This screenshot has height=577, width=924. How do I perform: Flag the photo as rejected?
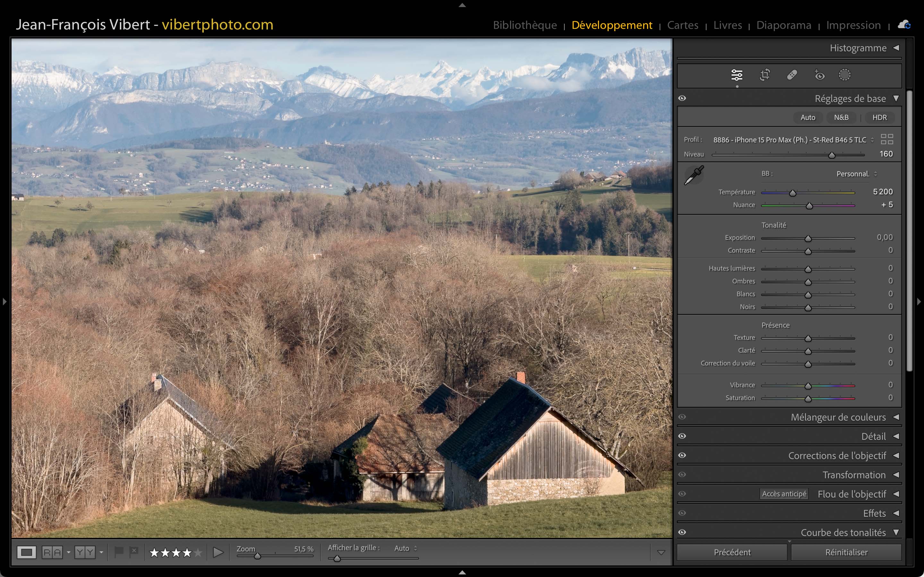(134, 551)
